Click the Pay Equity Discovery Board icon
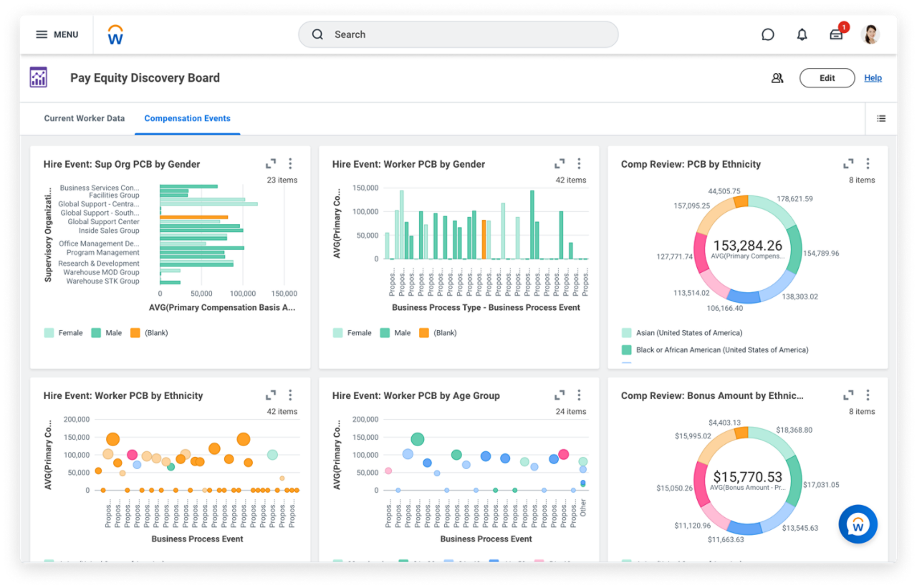Screen dimensions: 917x588 pyautogui.click(x=39, y=77)
